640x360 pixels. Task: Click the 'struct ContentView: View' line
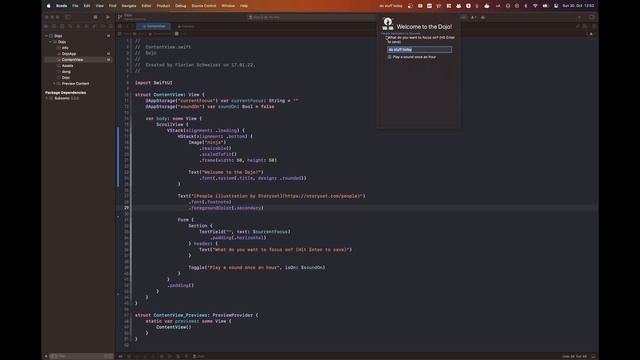tap(170, 95)
